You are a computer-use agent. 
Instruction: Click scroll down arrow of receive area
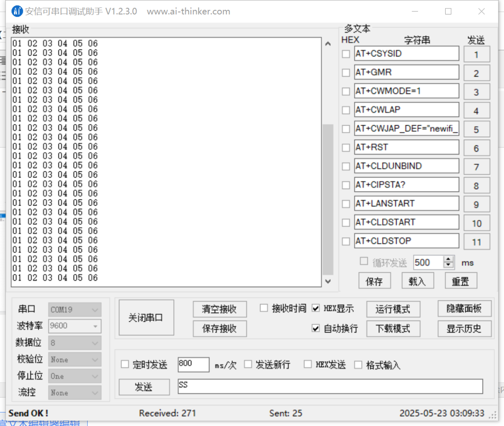click(x=328, y=281)
